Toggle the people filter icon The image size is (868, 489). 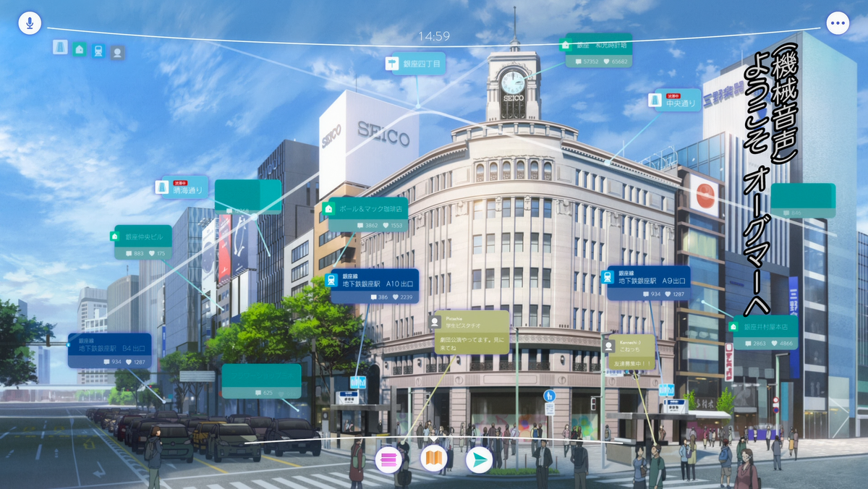pyautogui.click(x=117, y=52)
